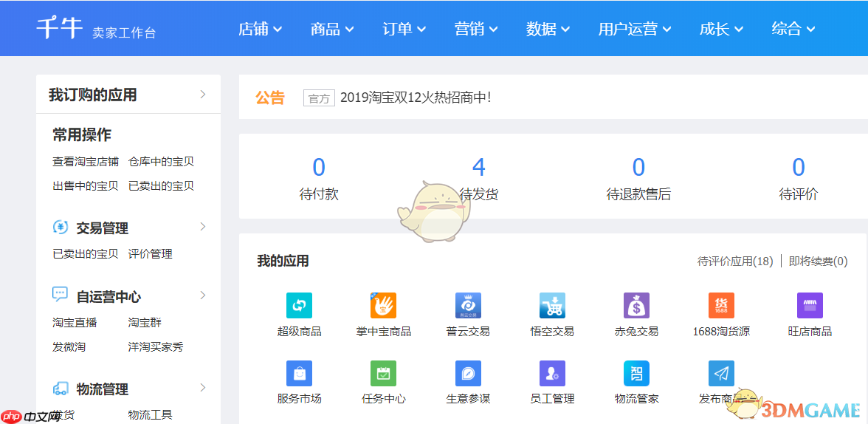Expand the 物流管理 section chevron
This screenshot has height=424, width=868.
(202, 387)
